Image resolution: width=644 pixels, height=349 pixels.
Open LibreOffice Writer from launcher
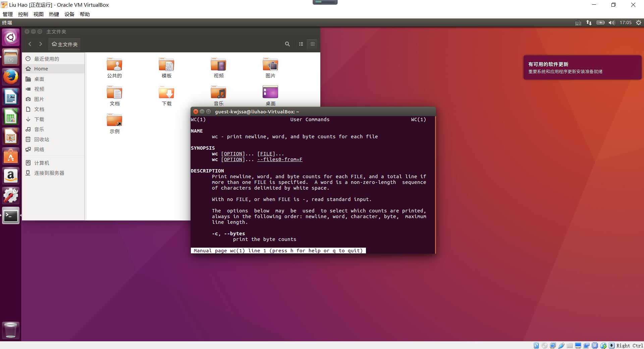[11, 97]
